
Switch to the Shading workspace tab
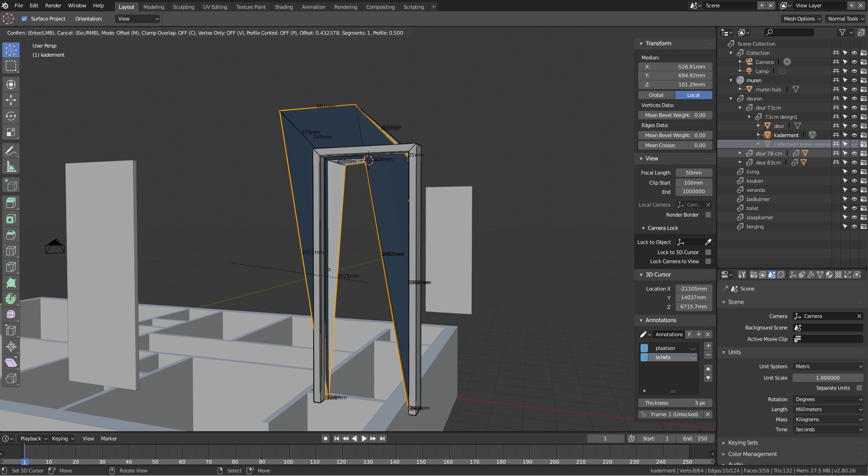pyautogui.click(x=284, y=6)
